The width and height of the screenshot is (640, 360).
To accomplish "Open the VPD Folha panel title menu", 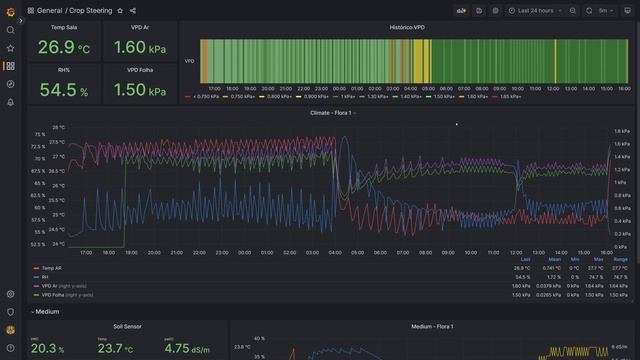I will pyautogui.click(x=140, y=70).
